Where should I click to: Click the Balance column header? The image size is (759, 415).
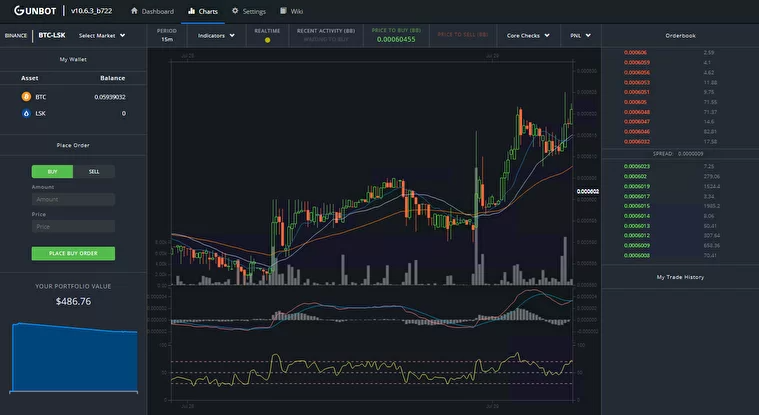(112, 78)
